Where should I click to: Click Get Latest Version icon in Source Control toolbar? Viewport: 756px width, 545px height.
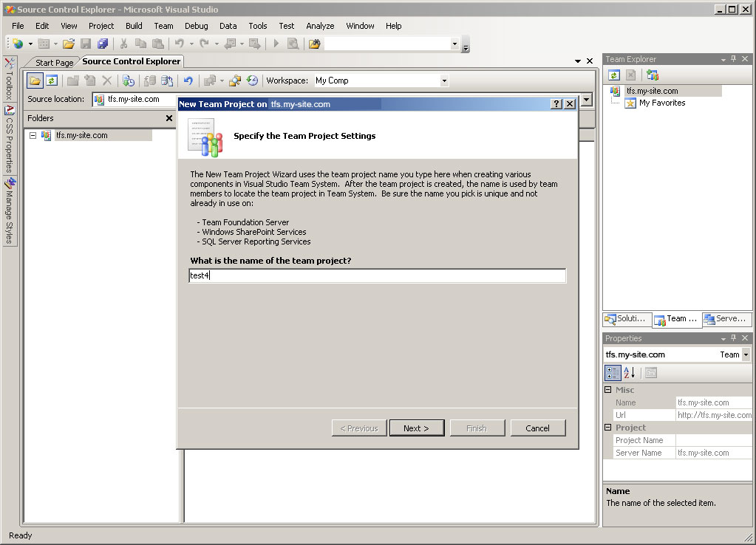click(129, 80)
